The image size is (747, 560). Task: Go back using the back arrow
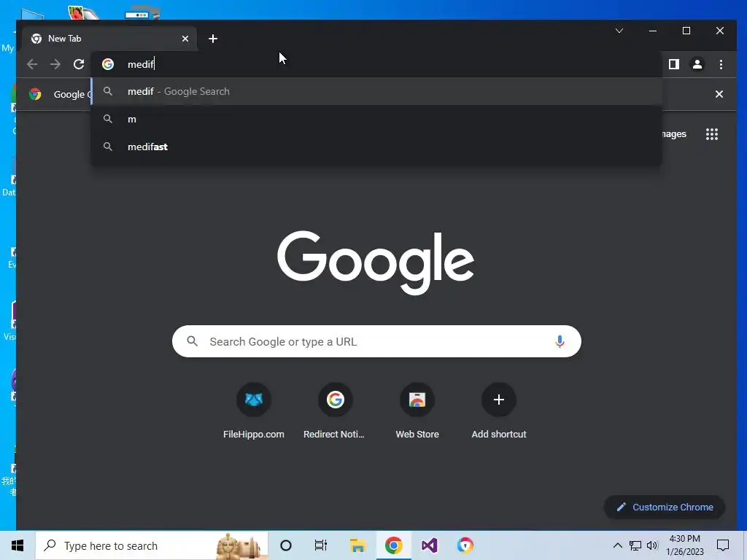[32, 64]
